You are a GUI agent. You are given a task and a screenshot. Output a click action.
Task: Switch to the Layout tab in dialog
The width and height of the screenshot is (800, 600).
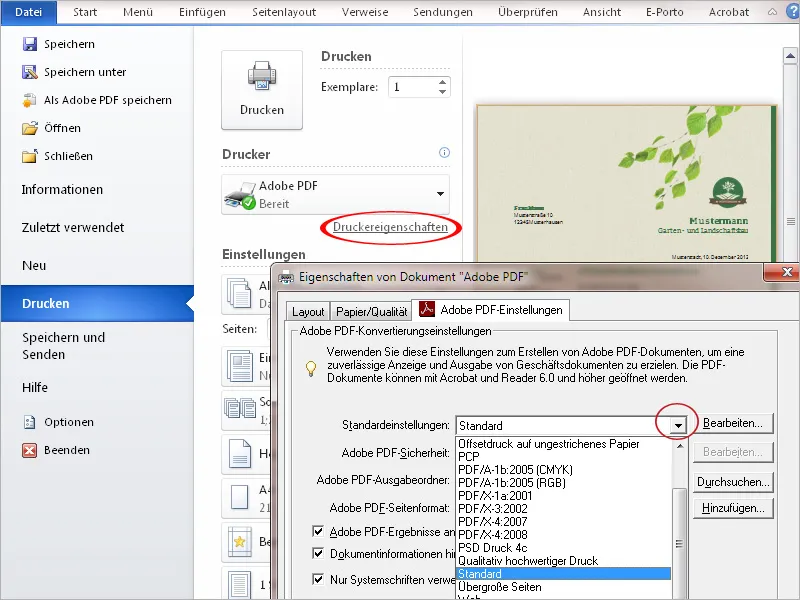pos(308,311)
